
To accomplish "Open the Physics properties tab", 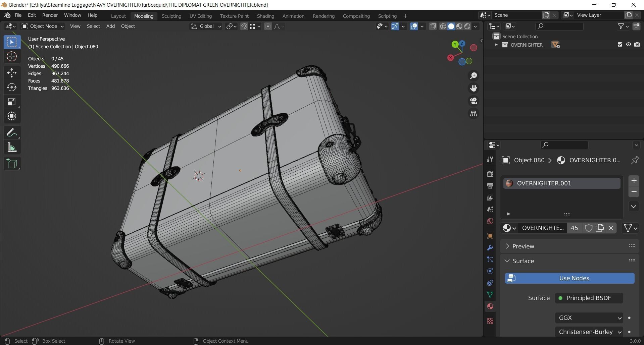I will 490,271.
